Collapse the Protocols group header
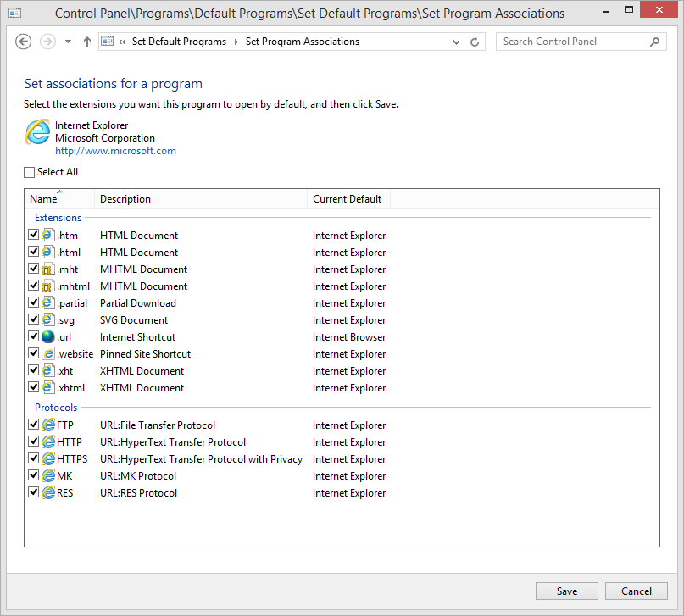The image size is (684, 616). (56, 408)
